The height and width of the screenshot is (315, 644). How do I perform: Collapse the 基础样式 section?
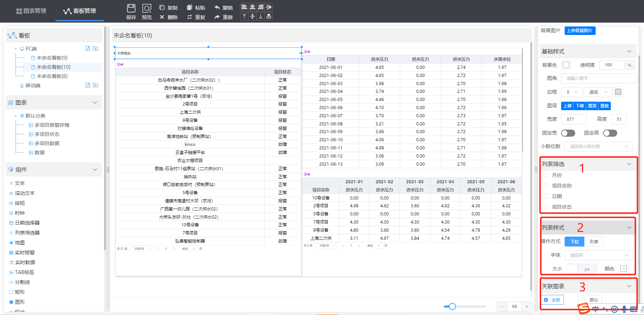(x=629, y=51)
